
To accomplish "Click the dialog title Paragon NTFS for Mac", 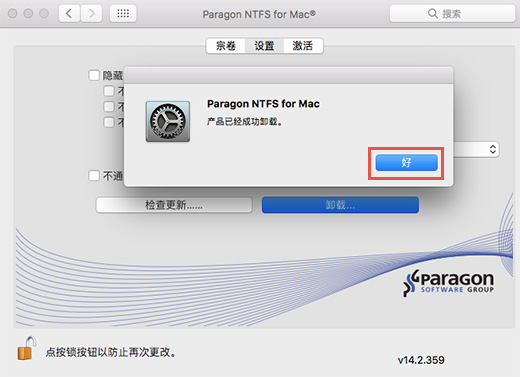I will coord(263,104).
